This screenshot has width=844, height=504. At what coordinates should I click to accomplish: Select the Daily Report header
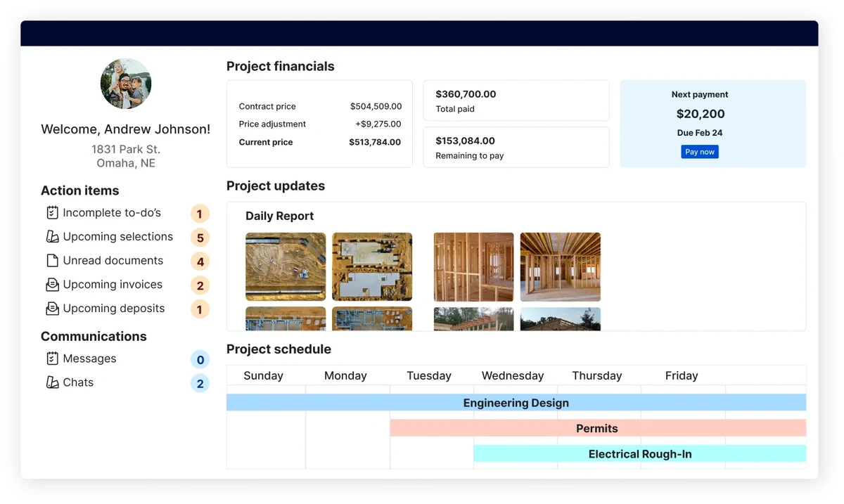(x=279, y=216)
